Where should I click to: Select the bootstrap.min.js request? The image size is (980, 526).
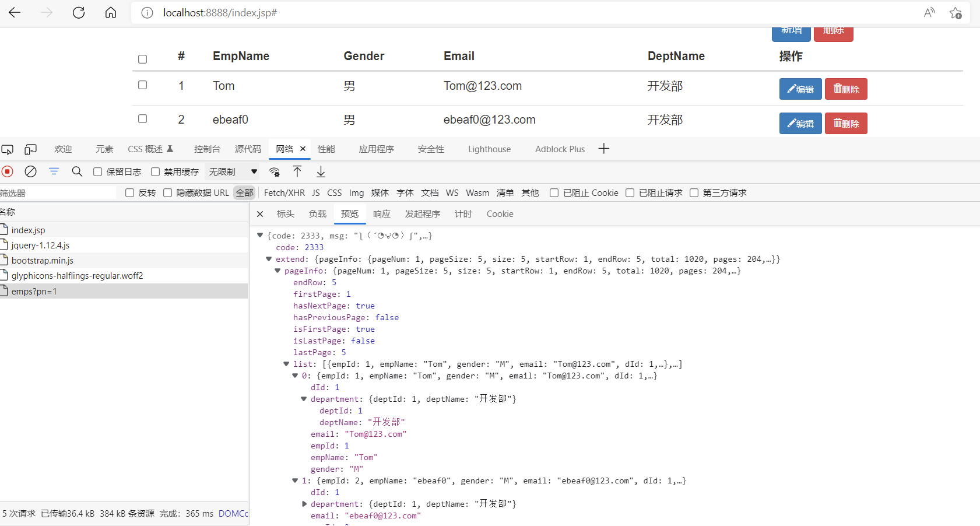124,260
